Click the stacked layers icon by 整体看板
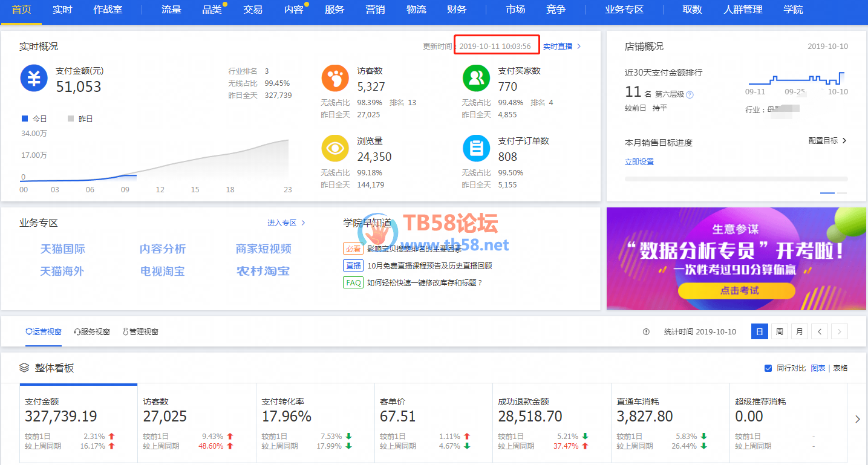Image resolution: width=868 pixels, height=465 pixels. 25,368
